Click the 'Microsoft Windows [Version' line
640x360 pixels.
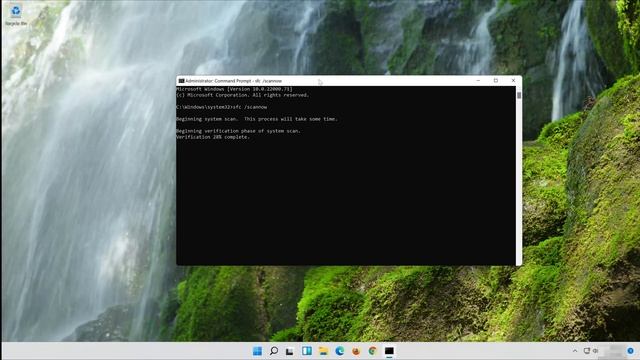(x=234, y=89)
